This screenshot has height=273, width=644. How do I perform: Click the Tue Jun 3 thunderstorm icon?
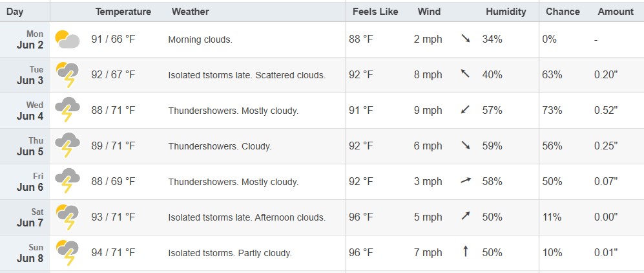click(67, 75)
